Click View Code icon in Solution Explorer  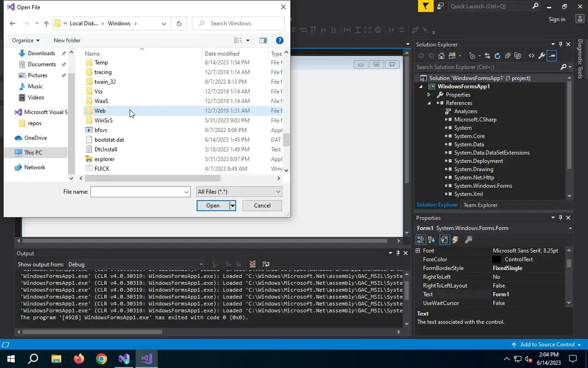coord(531,56)
